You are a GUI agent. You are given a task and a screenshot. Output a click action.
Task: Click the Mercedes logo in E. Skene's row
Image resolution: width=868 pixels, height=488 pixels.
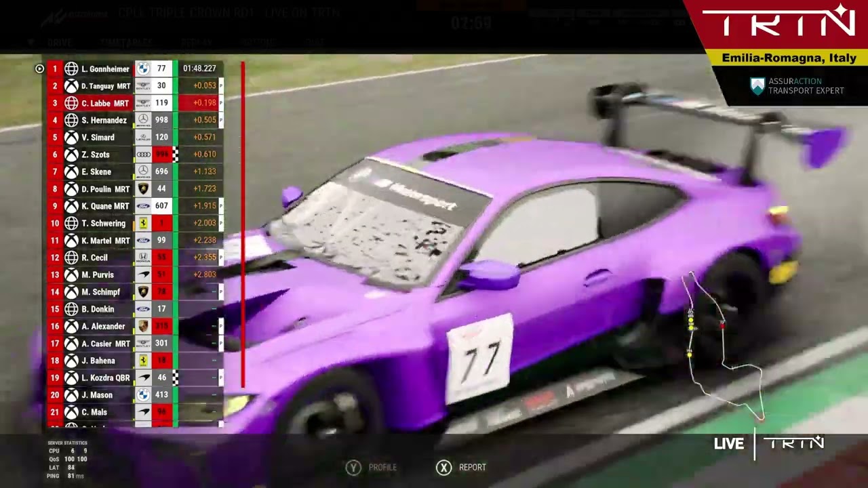coord(143,171)
